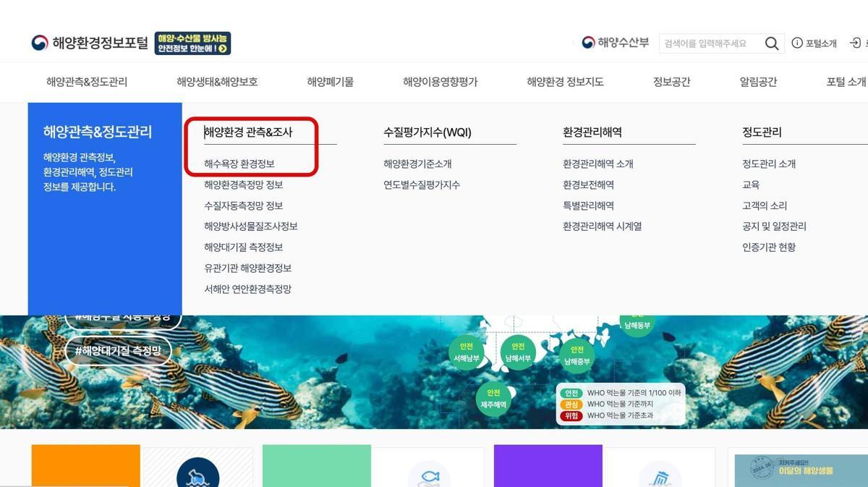868x487 pixels.
Task: Expand the 정보공간 navigation menu
Action: [671, 82]
